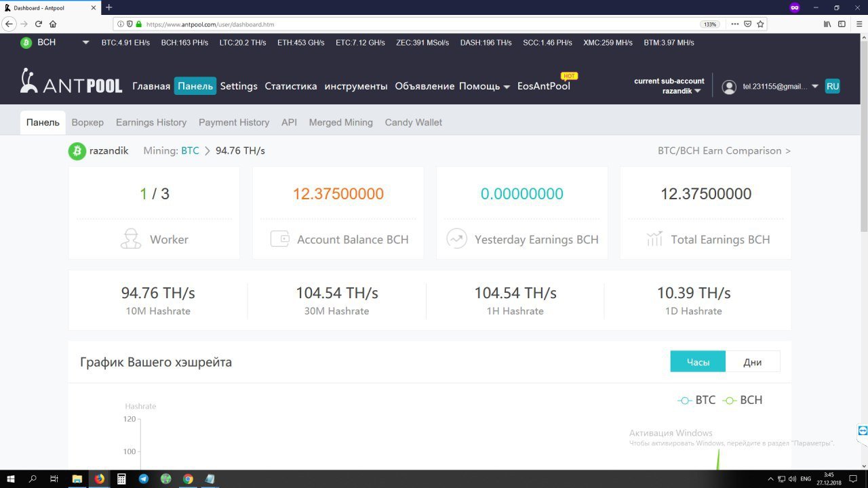Expand the razandik sub-account dropdown
This screenshot has height=488, width=868.
coord(682,91)
